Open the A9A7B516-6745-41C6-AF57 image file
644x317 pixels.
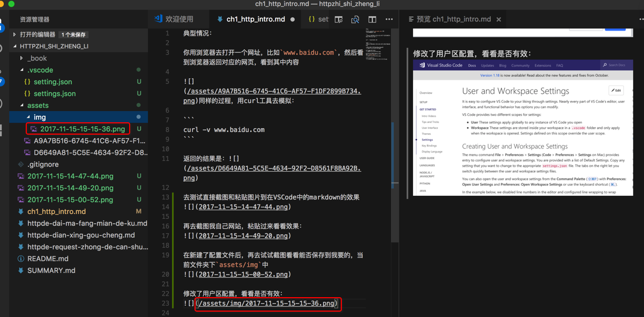pos(89,141)
